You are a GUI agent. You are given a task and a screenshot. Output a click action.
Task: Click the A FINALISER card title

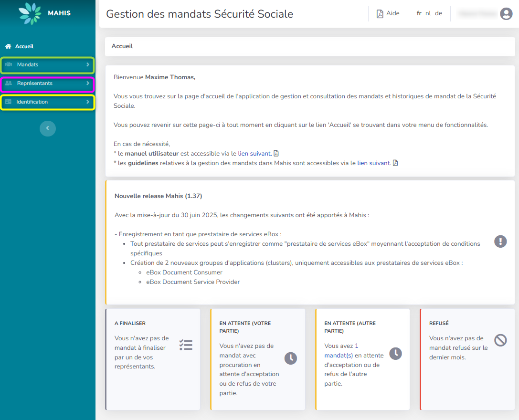(130, 323)
